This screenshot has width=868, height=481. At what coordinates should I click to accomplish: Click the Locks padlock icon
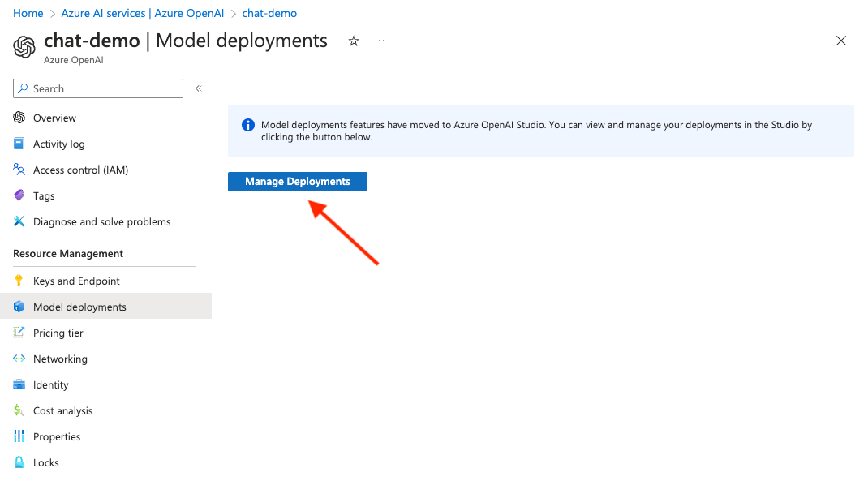(20, 462)
